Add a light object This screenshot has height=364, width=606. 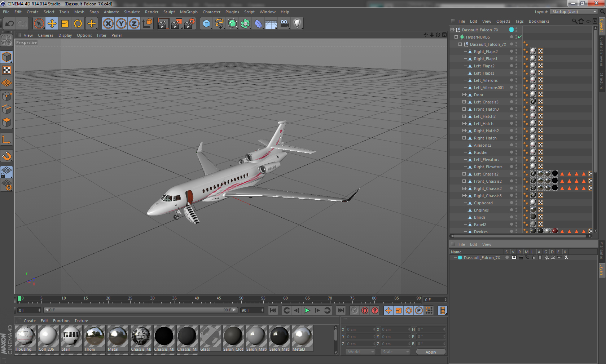pos(297,24)
